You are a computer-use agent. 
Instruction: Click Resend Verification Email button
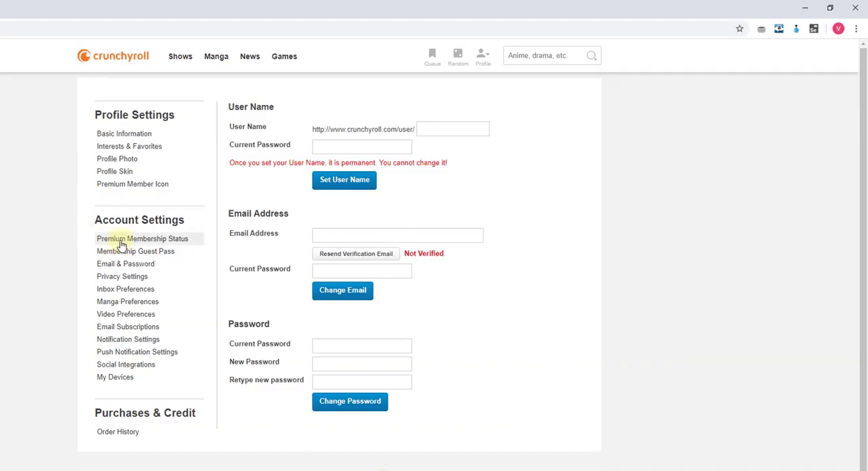tap(356, 254)
